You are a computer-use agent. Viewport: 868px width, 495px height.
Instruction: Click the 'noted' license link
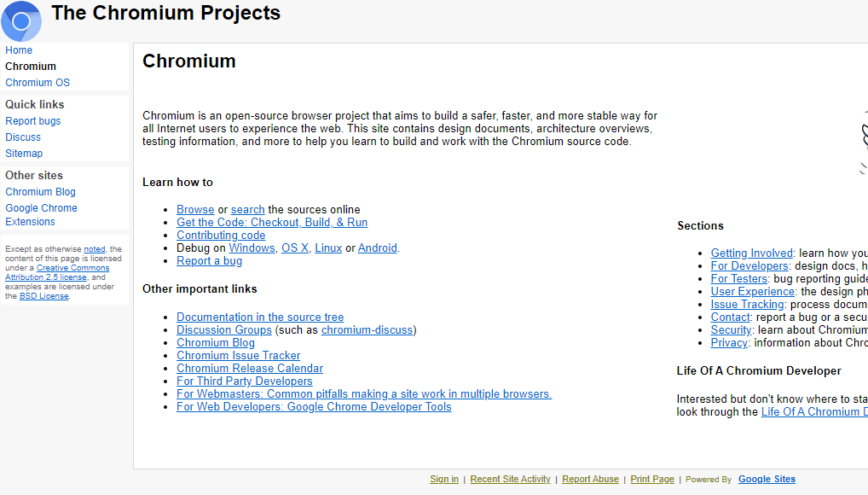click(x=94, y=249)
